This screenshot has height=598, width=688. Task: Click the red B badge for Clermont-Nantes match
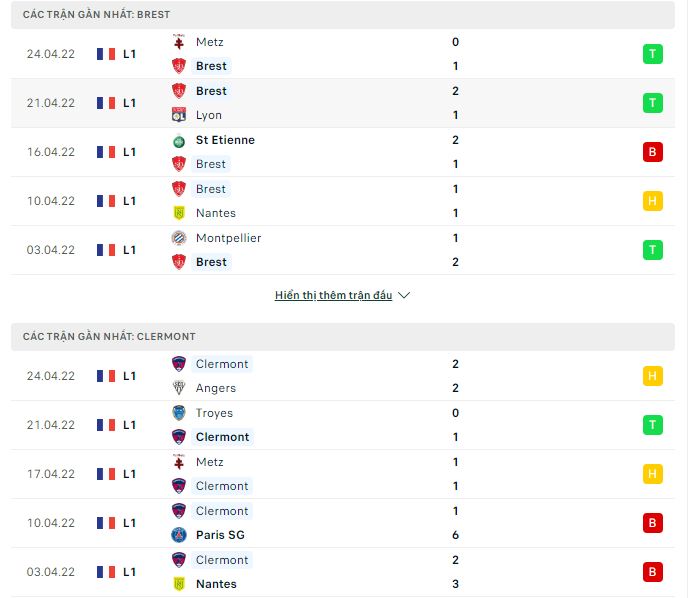tap(653, 572)
